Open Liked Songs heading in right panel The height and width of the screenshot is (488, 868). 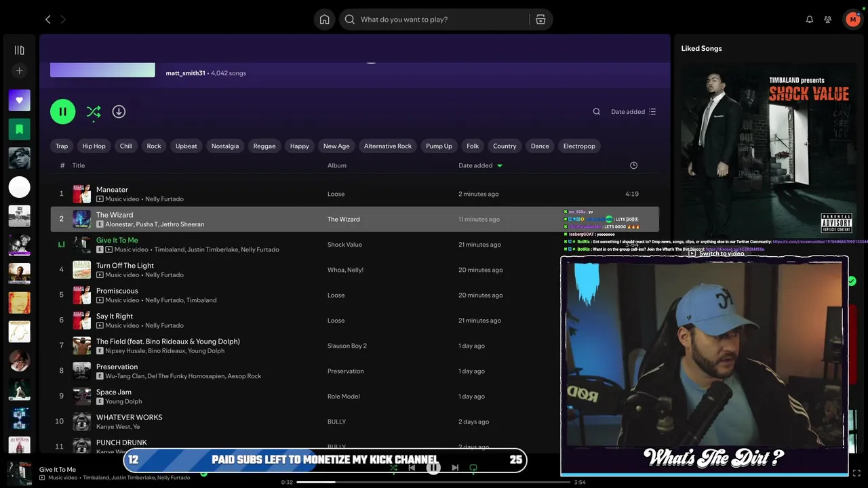point(701,48)
